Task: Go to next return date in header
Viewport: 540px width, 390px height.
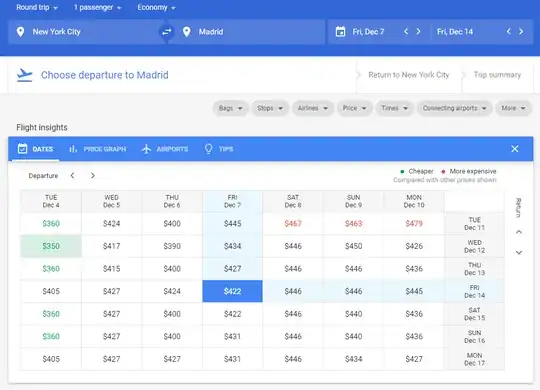Action: tap(521, 32)
